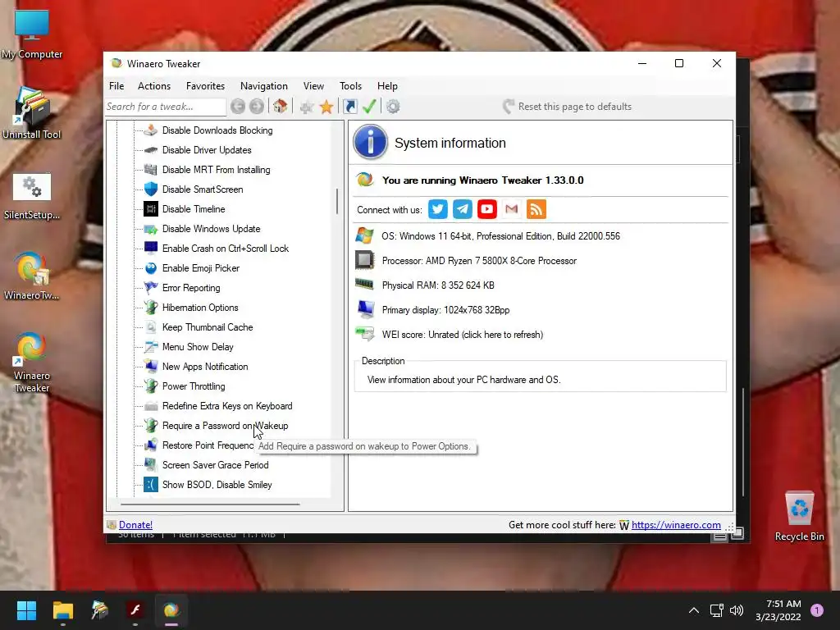Open File Explorer from the taskbar
This screenshot has width=840, height=630.
click(62, 610)
